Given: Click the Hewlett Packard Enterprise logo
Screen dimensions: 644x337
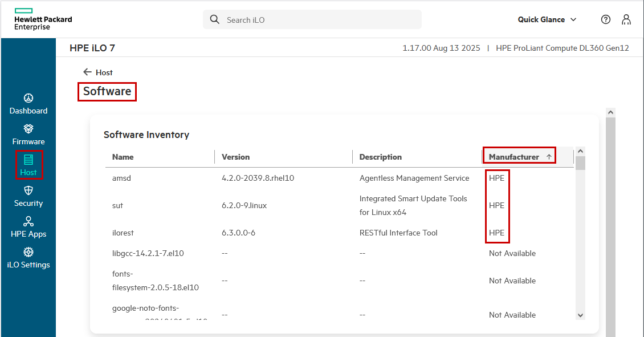Looking at the screenshot, I should click(43, 19).
